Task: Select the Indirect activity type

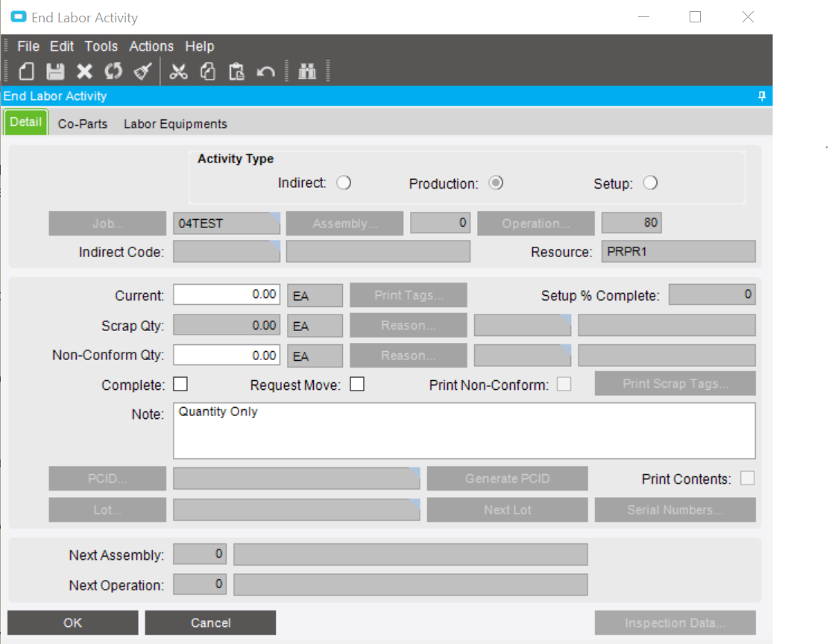Action: (x=344, y=183)
